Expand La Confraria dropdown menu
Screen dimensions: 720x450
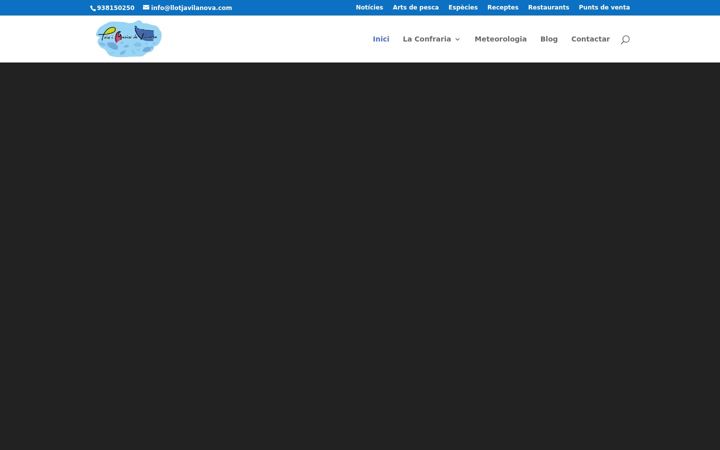pos(431,39)
